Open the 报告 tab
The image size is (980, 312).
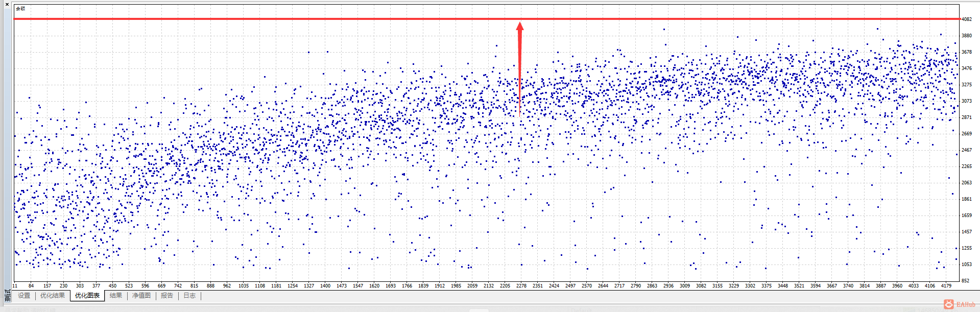(x=167, y=296)
